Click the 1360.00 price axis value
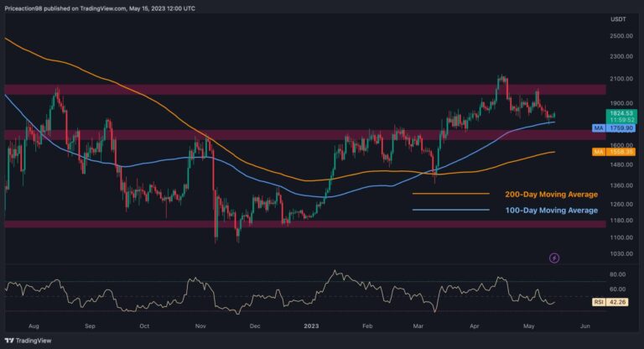644x349 pixels. pos(621,185)
